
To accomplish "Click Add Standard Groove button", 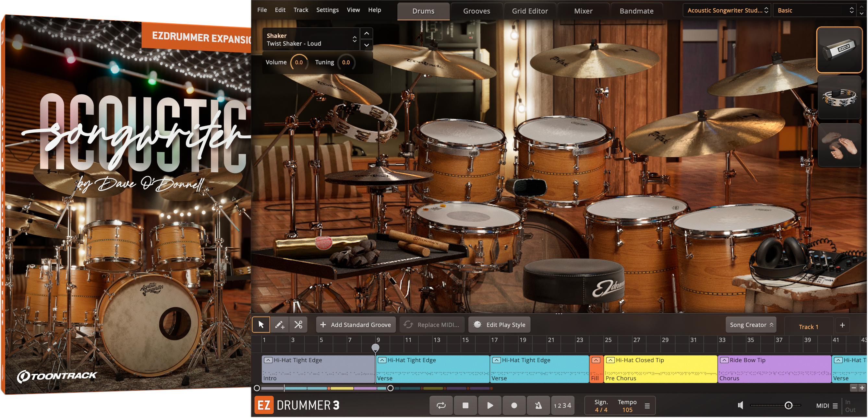I will [x=356, y=324].
